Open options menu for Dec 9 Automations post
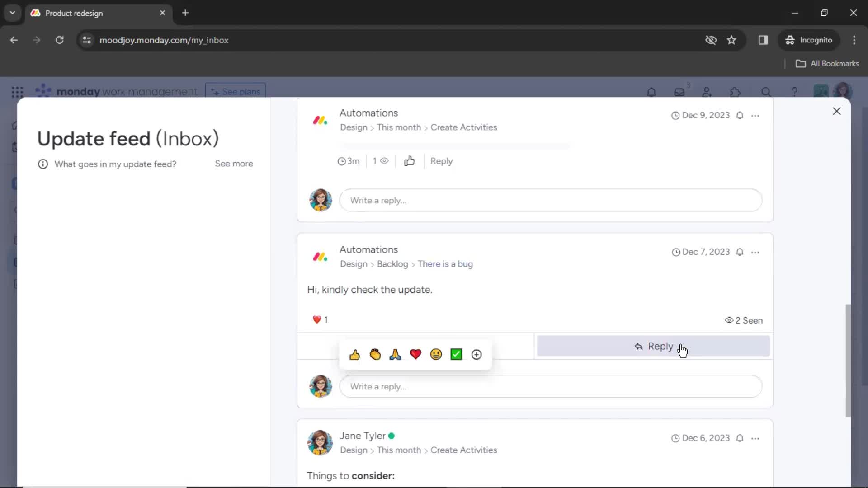Screen dimensions: 868x488 (x=755, y=115)
